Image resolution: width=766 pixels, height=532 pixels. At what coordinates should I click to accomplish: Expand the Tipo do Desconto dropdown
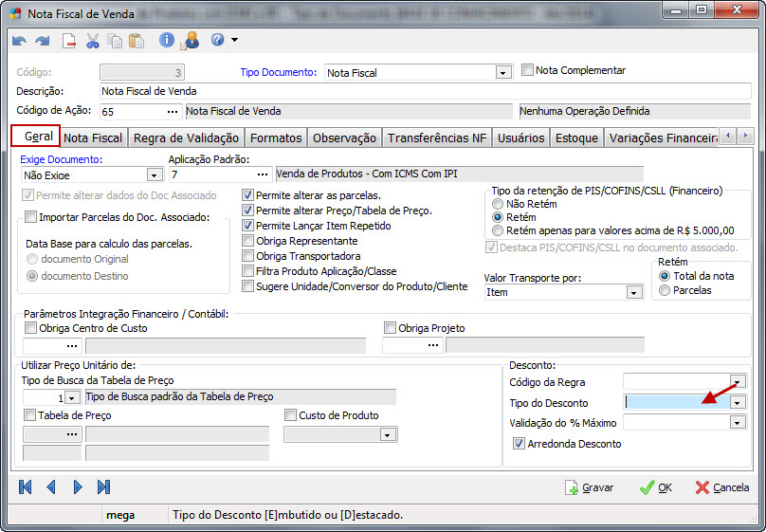(738, 402)
